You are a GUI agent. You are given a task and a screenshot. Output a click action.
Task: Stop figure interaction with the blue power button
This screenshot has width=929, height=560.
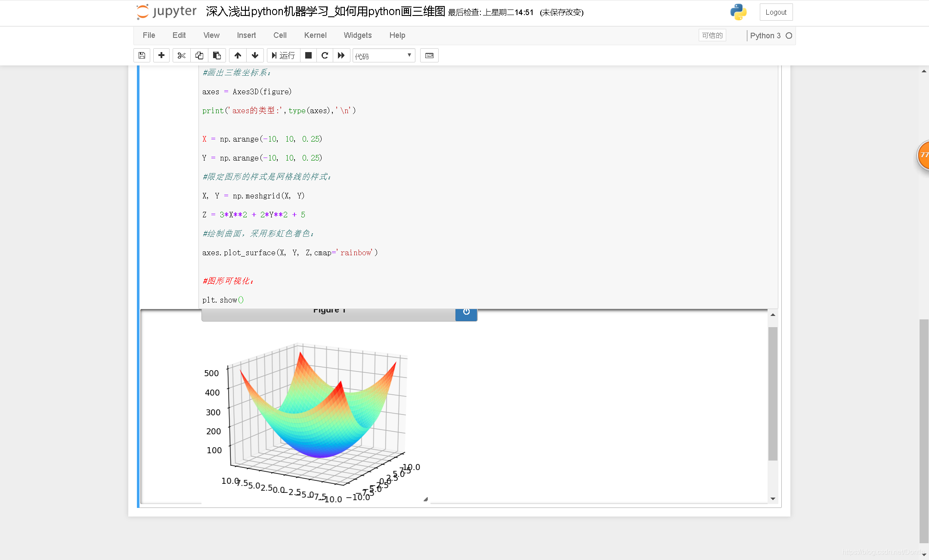(x=466, y=312)
